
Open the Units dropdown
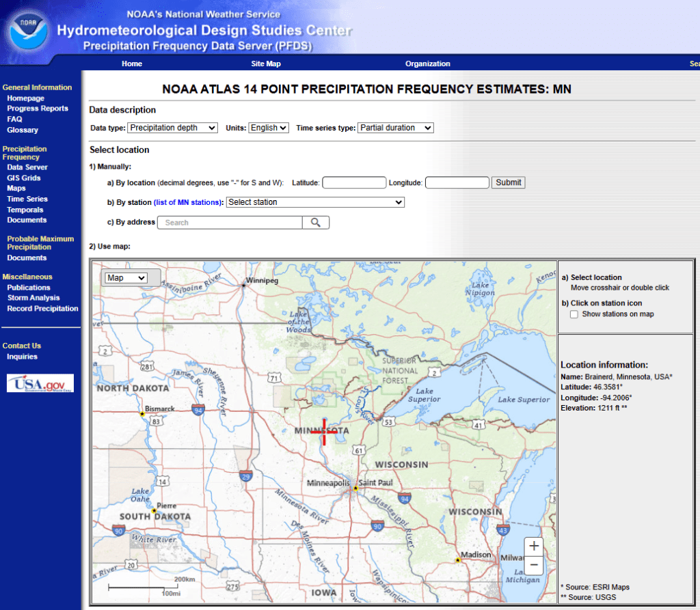coord(268,128)
